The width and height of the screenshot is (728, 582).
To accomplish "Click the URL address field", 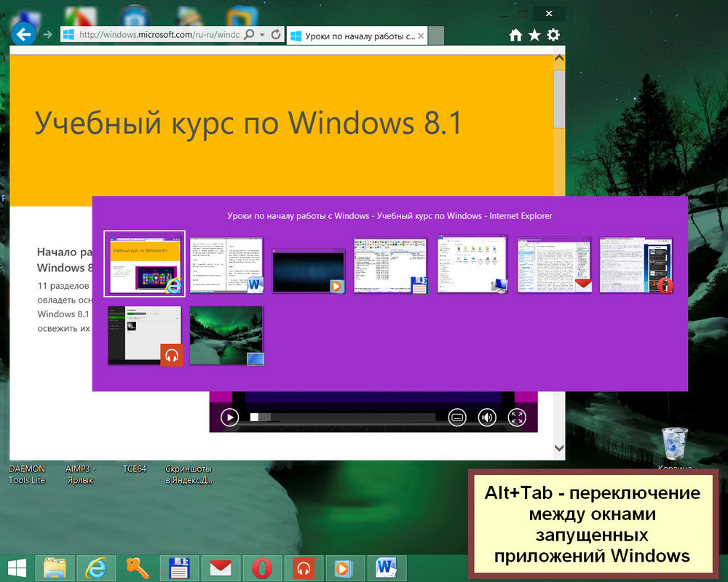I will click(x=159, y=35).
